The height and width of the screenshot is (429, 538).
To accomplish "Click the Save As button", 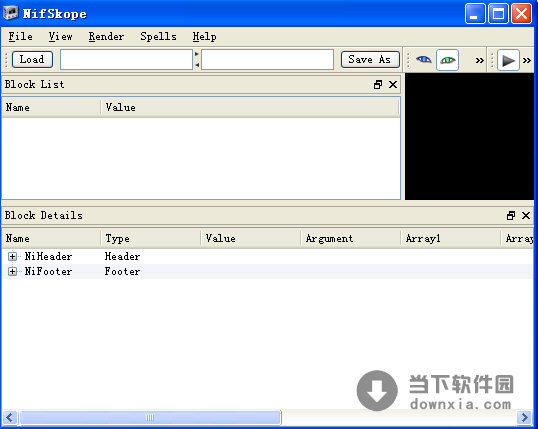I will point(370,59).
